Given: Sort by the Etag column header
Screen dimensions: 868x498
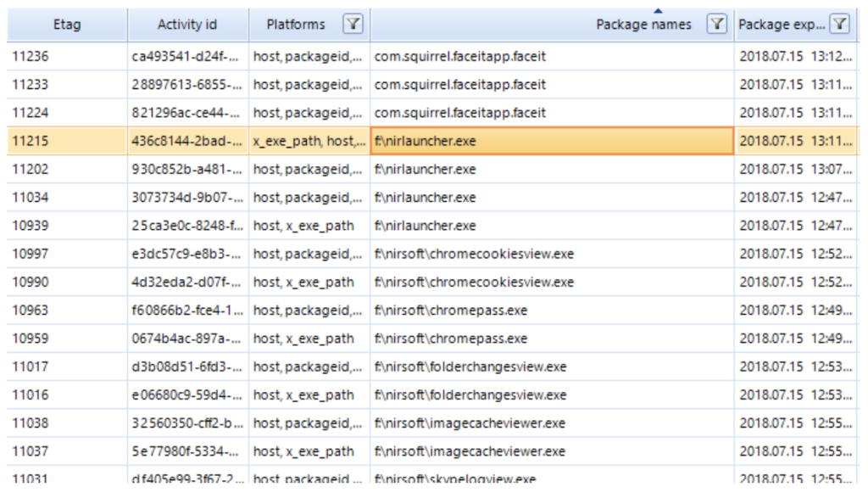Looking at the screenshot, I should [67, 25].
